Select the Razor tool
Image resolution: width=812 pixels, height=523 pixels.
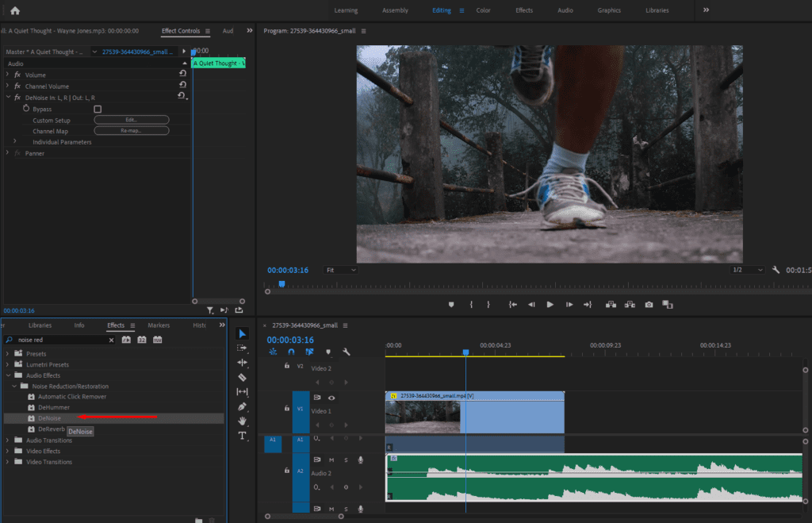coord(242,377)
